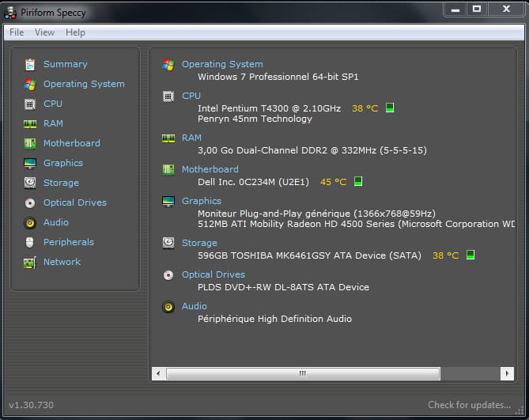Open the Optical Drives heading link in summary
Screen dimensions: 529x420
point(213,274)
